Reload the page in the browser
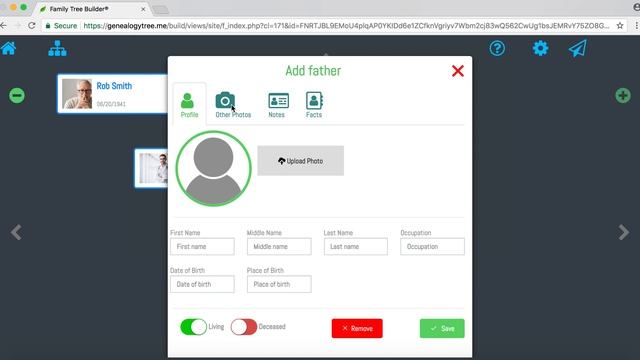The image size is (640, 360). (31, 25)
